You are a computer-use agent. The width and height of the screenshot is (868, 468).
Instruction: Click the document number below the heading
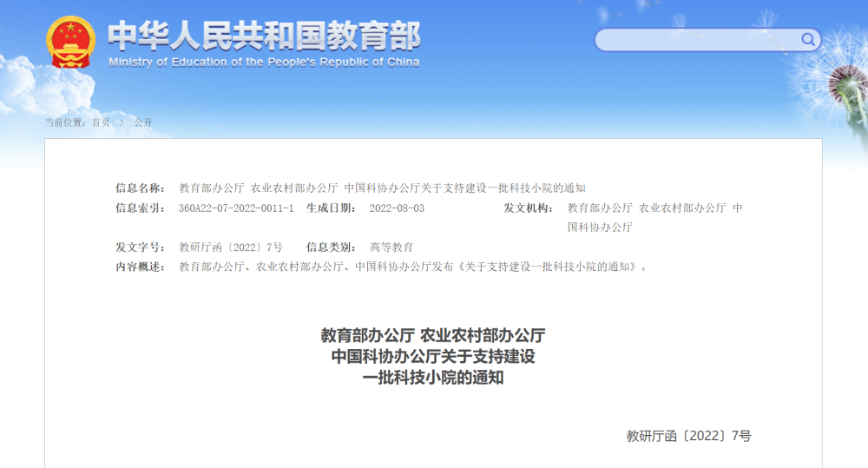688,436
